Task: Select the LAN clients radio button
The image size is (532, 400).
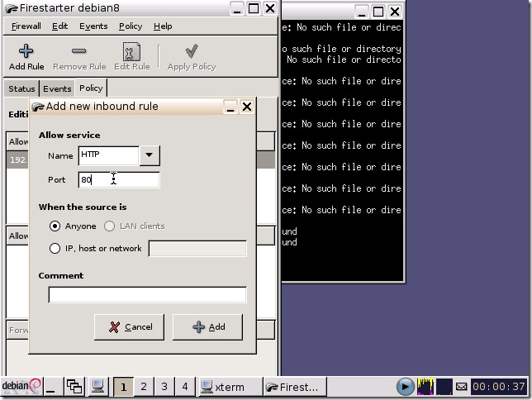Action: tap(109, 226)
